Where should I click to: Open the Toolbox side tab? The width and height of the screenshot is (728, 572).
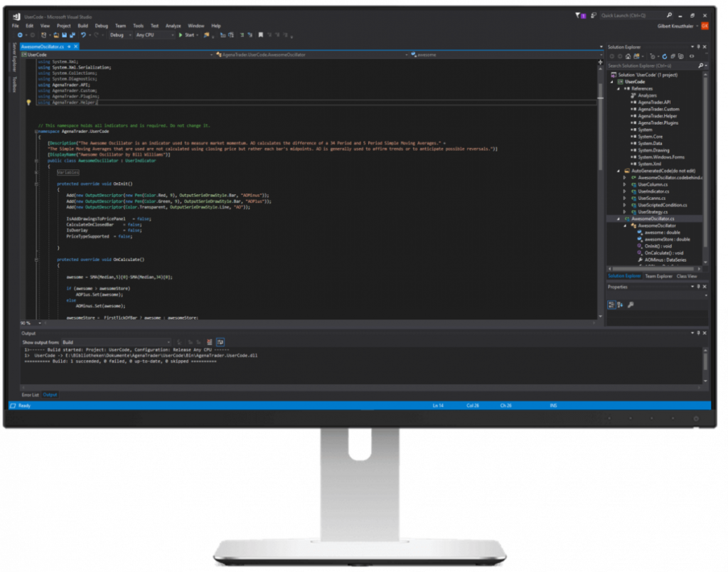[14, 85]
